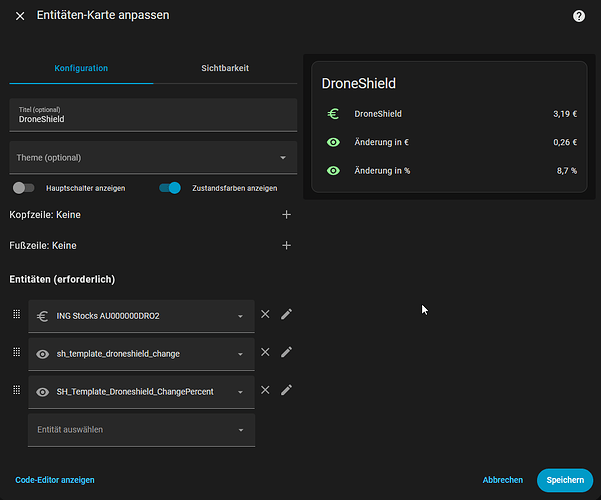601x500 pixels.
Task: Click the Abbrechen button
Action: tap(502, 480)
